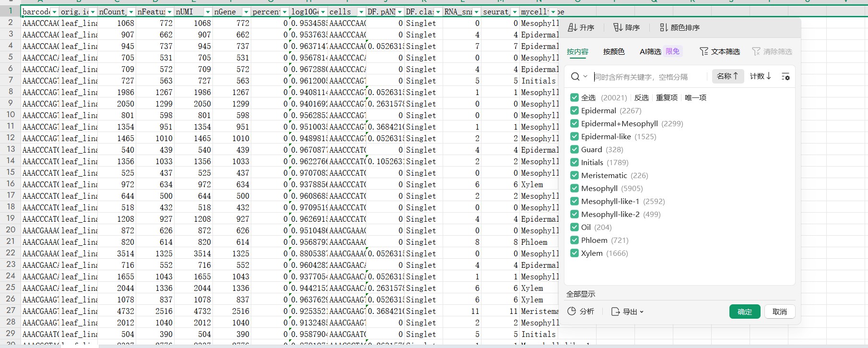Select nCount cell with value 4732
The height and width of the screenshot is (348, 868).
117,311
